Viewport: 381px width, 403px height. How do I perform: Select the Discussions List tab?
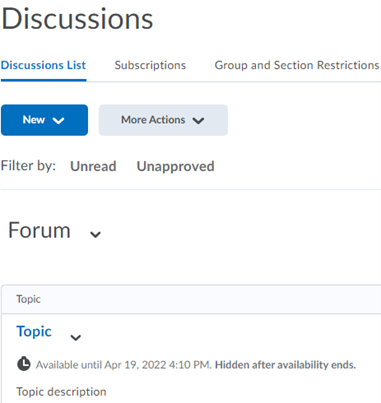pos(43,65)
